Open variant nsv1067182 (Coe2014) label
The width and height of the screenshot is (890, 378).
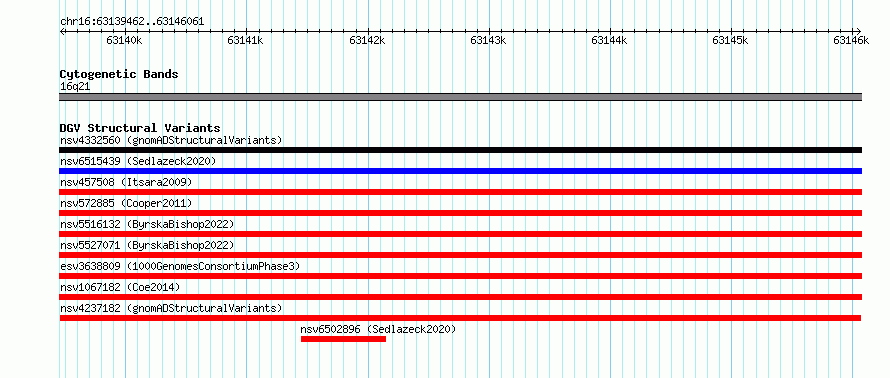[120, 287]
